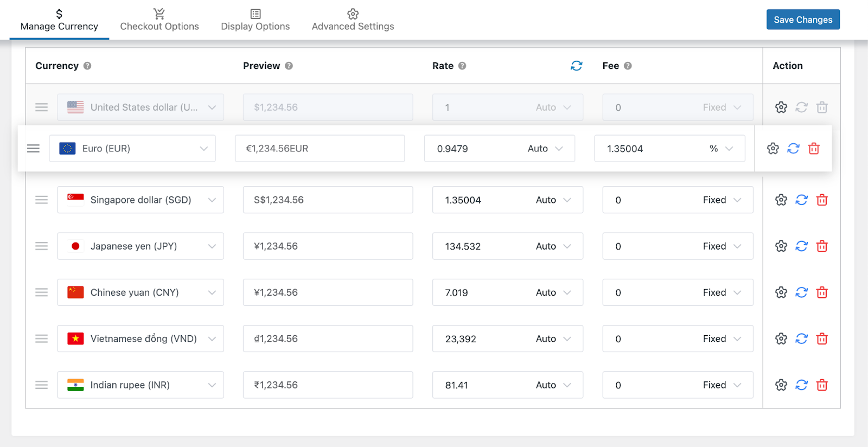Grab the Euro row drag handle

pos(33,149)
